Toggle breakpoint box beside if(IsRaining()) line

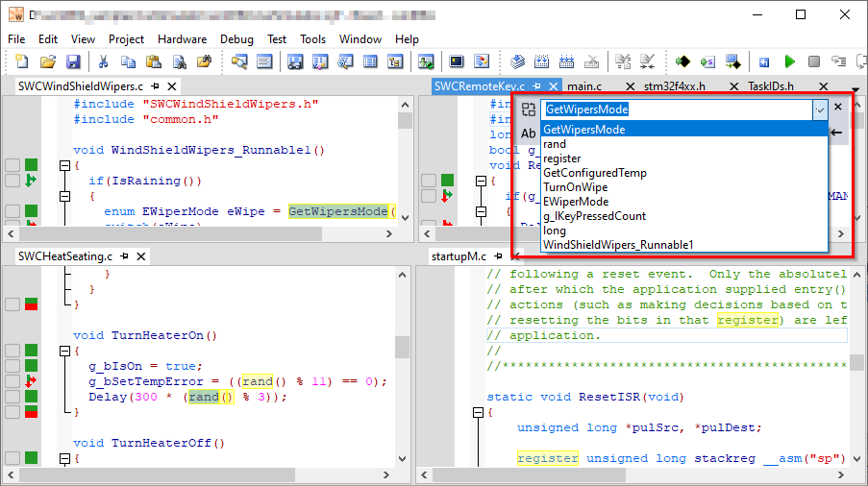[x=12, y=181]
